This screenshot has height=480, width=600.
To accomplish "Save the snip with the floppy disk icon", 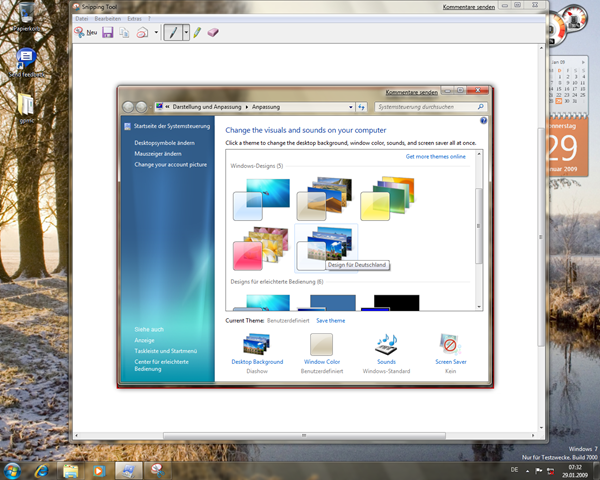I will [108, 33].
